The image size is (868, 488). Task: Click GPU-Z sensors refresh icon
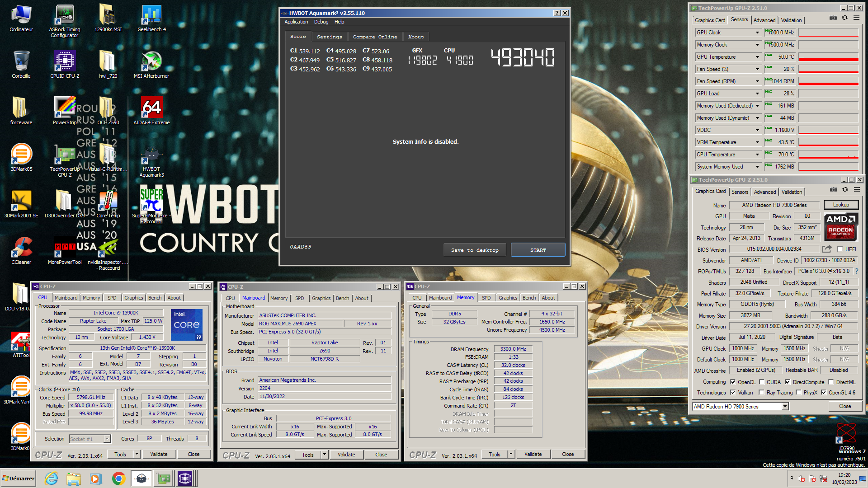[x=844, y=18]
